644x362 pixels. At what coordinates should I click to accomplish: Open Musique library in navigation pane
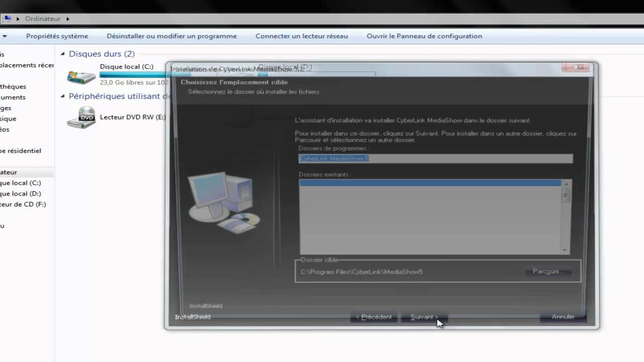[8, 119]
